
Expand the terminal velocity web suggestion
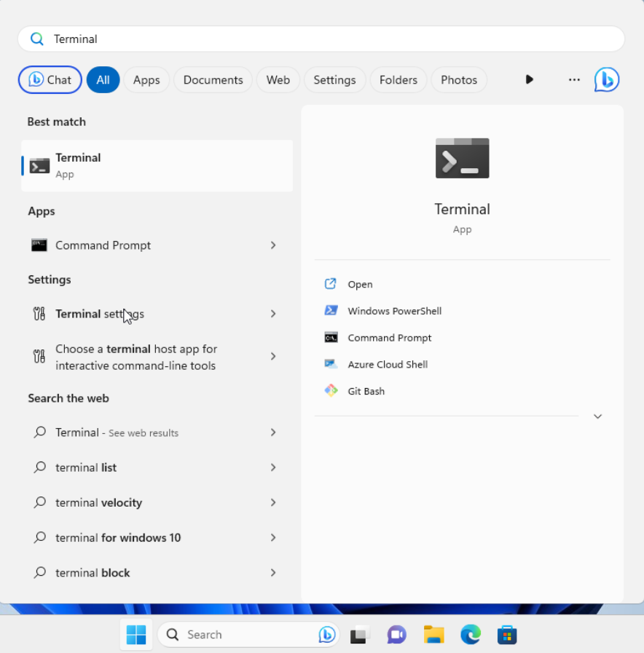coord(273,502)
